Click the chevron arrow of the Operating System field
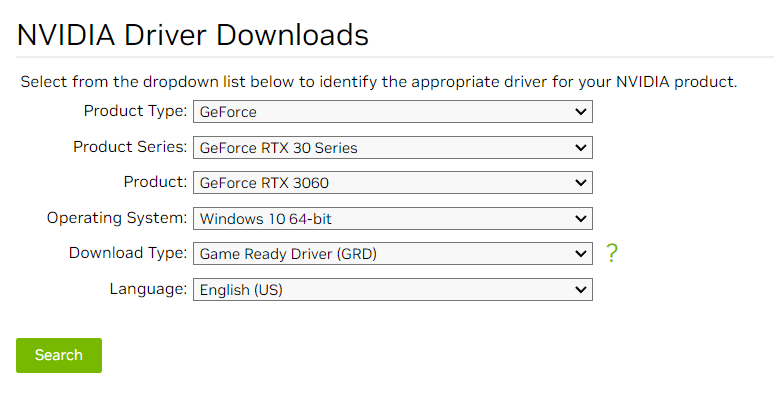The width and height of the screenshot is (774, 395). click(x=580, y=218)
